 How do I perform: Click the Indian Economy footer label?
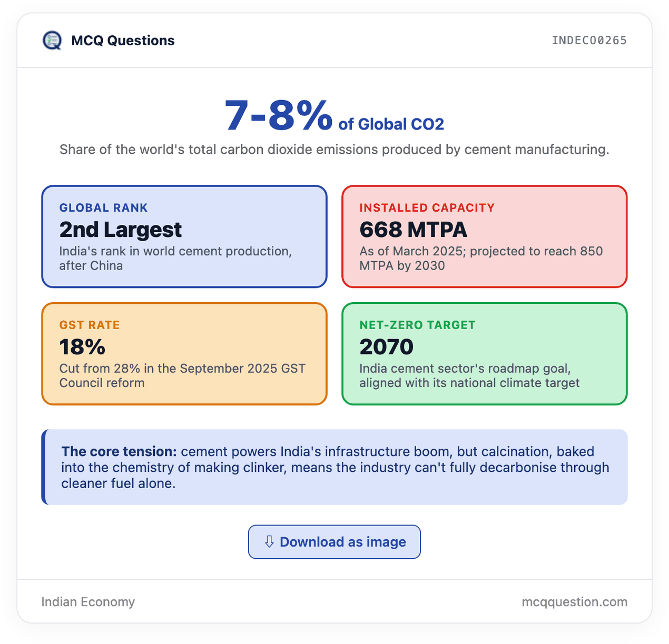pyautogui.click(x=88, y=602)
